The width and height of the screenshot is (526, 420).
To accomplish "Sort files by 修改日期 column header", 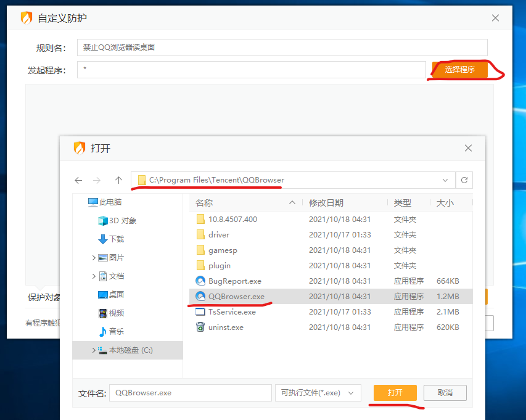I will point(326,203).
